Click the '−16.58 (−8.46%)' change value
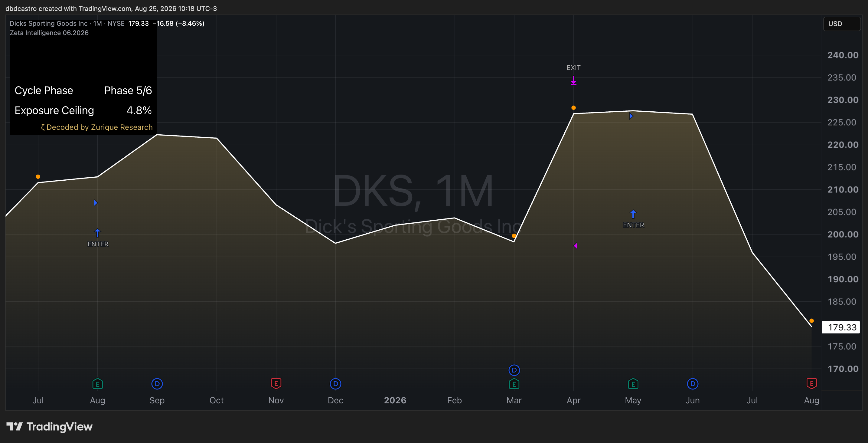 tap(178, 23)
